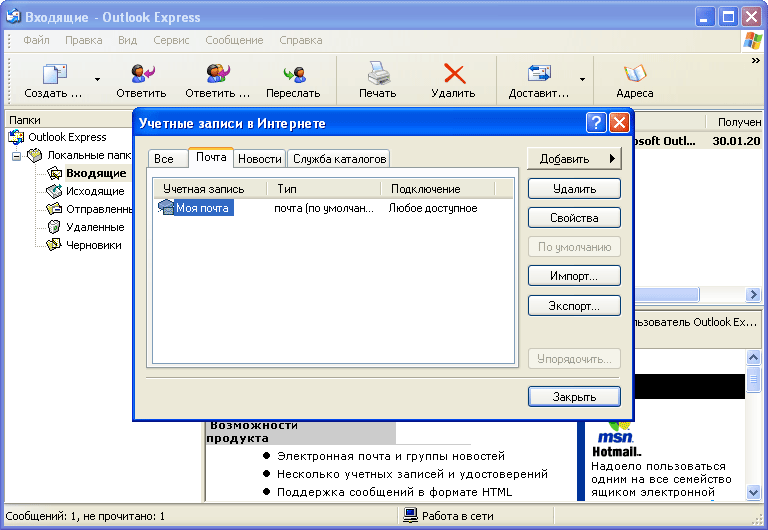The height and width of the screenshot is (530, 768).
Task: Collapse the Локальные папки tree node
Action: pyautogui.click(x=17, y=156)
